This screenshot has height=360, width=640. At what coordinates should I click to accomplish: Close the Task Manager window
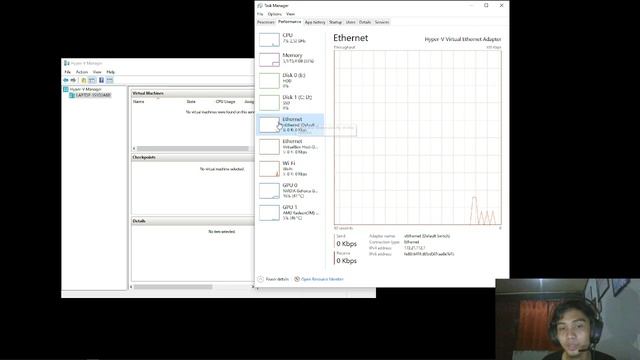point(501,5)
